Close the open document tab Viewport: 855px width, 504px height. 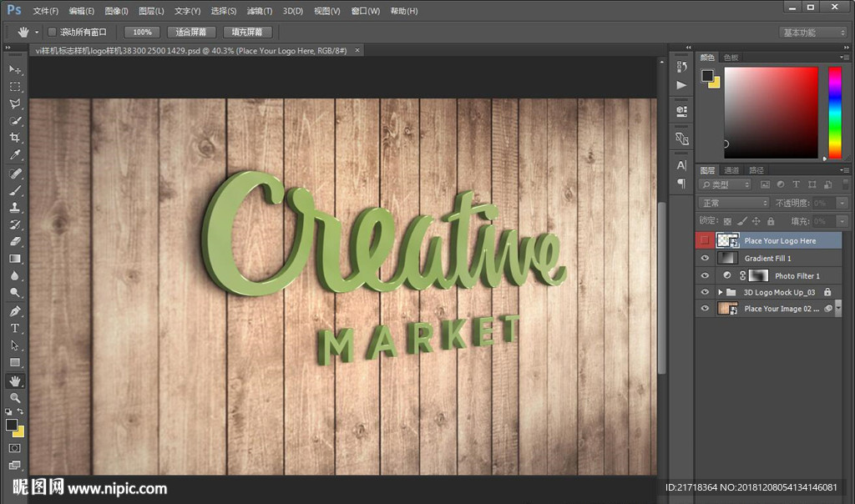(x=357, y=50)
